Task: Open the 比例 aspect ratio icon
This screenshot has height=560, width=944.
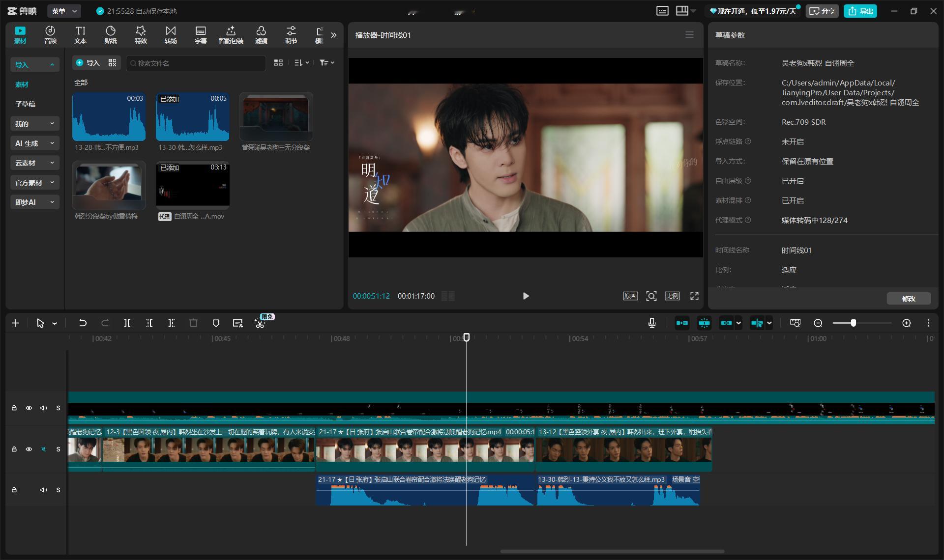Action: click(672, 296)
